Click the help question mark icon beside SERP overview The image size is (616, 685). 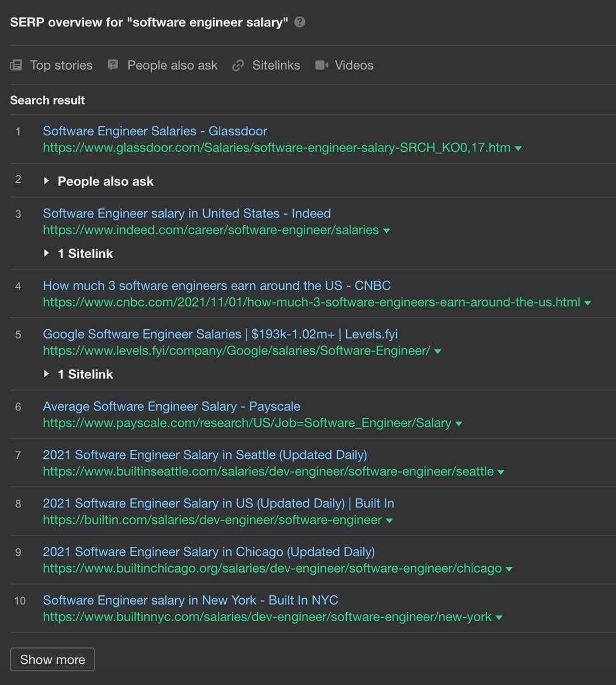300,22
